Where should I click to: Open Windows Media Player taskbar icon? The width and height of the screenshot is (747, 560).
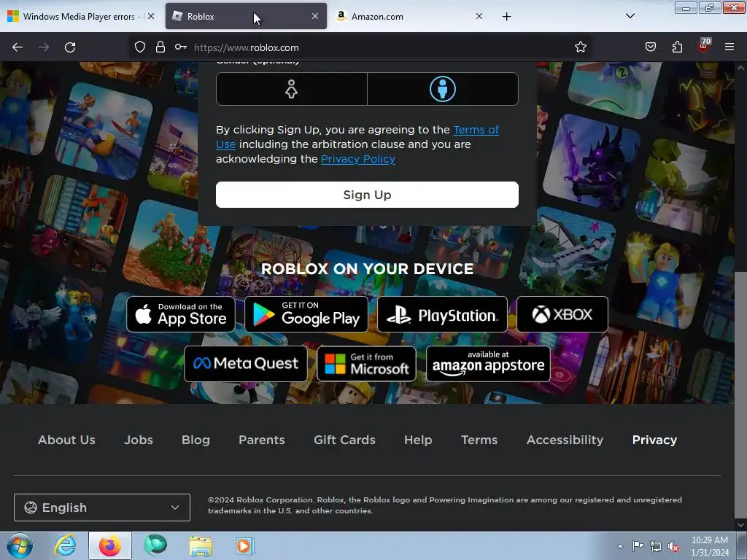click(245, 545)
